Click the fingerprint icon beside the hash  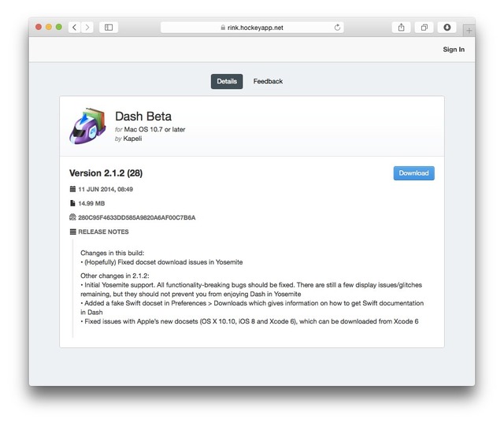coord(72,217)
